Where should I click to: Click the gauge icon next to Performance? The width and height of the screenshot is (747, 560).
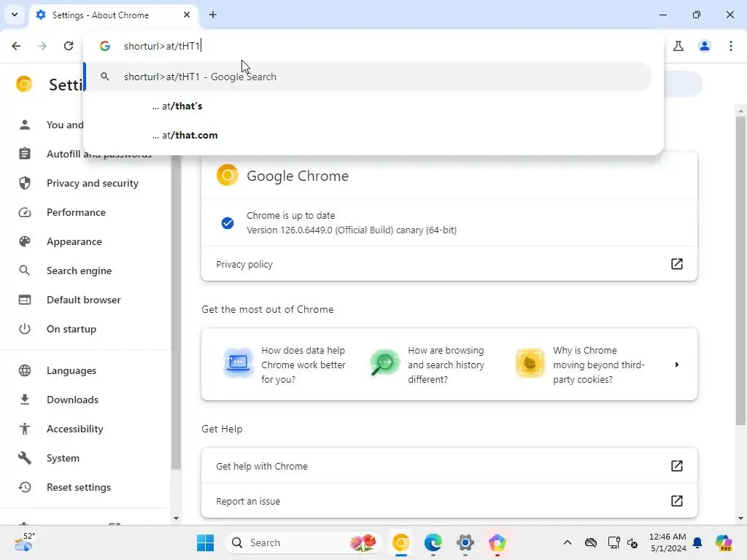coord(25,212)
